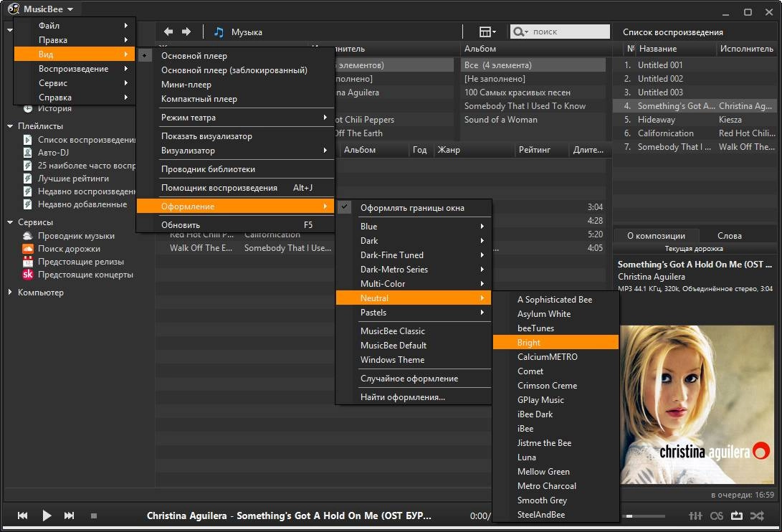Open Недавно добавленные playlist
The width and height of the screenshot is (782, 532).
coord(82,204)
